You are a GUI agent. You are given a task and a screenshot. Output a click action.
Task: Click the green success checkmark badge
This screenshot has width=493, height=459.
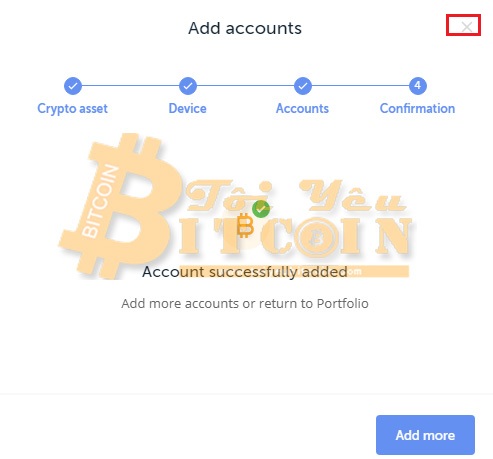(261, 209)
